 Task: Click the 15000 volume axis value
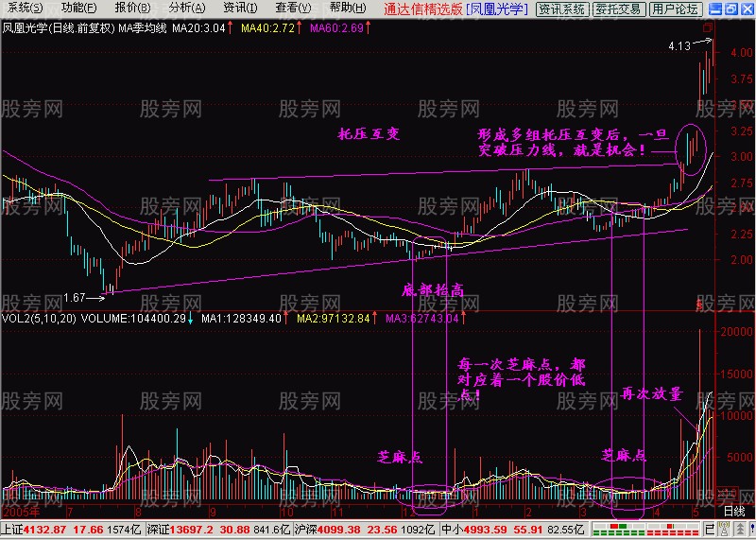[736, 374]
